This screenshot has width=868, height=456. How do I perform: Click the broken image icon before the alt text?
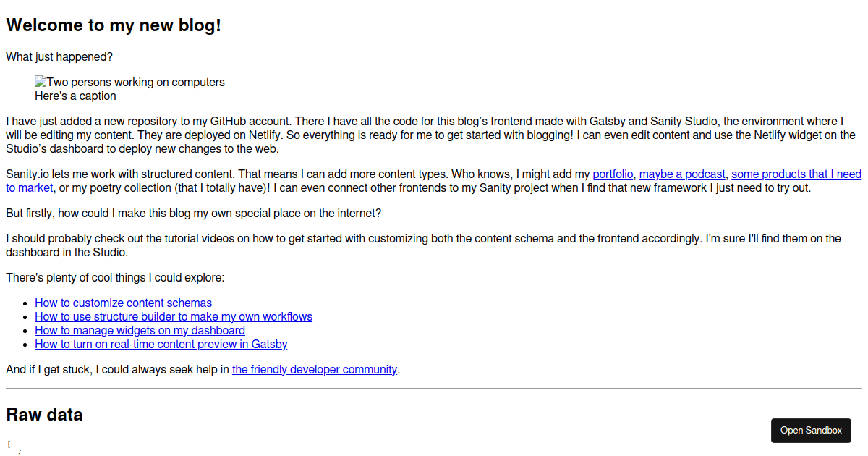41,82
